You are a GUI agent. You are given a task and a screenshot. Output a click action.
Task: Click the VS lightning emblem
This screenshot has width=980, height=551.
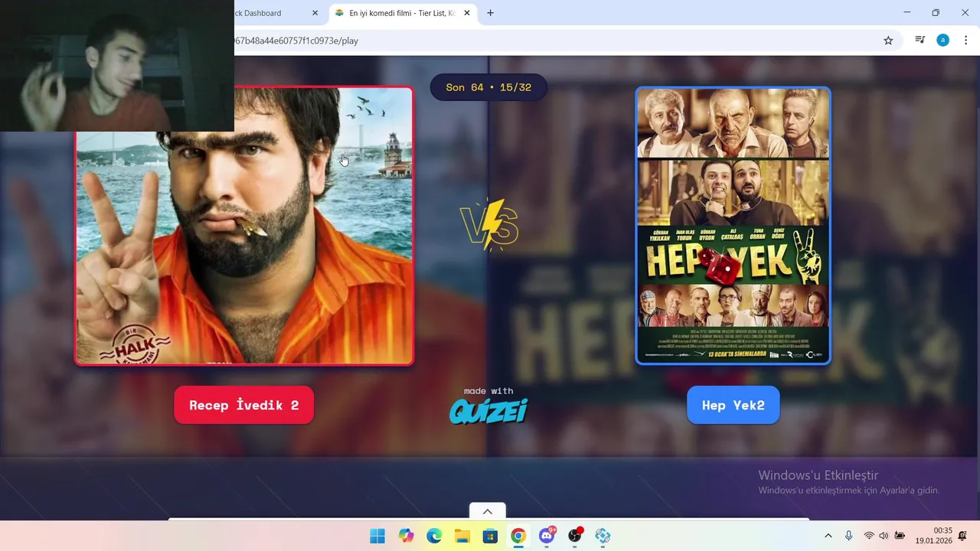[x=490, y=225]
